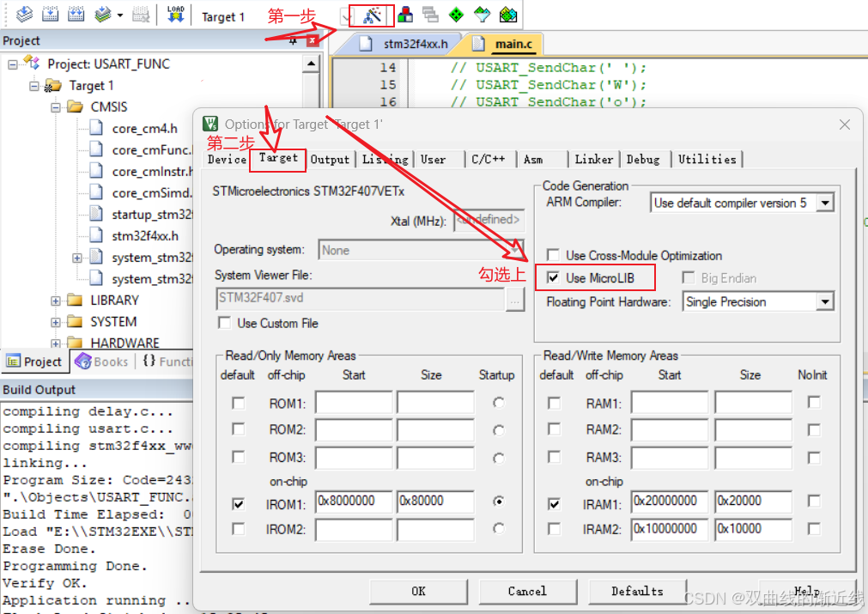Open the File Extensions and Books icon
Viewport: 868px width, 614px height.
click(x=405, y=15)
